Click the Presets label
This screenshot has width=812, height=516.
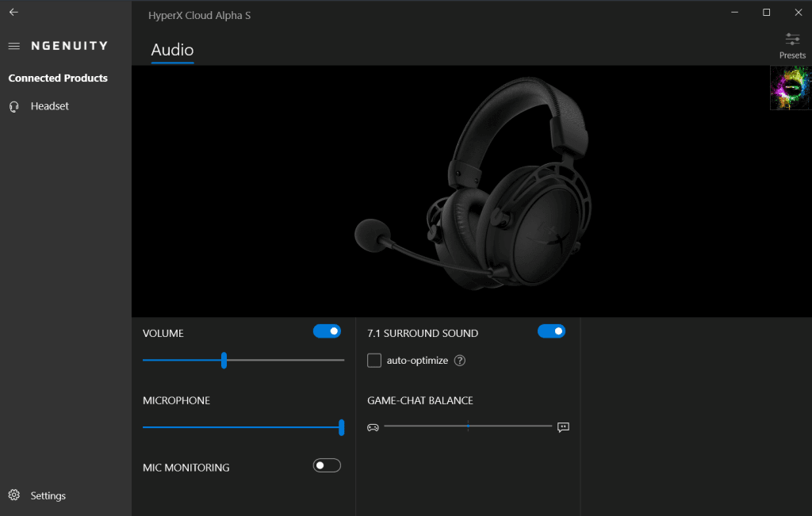pos(792,55)
